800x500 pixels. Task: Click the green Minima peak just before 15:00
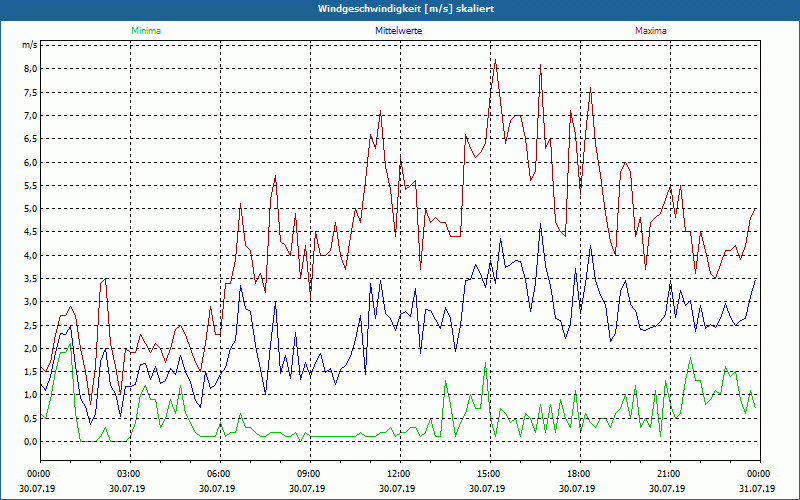[485, 363]
